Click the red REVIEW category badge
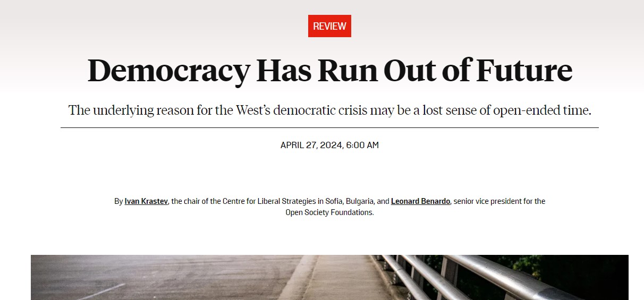Image resolution: width=644 pixels, height=300 pixels. pyautogui.click(x=329, y=26)
